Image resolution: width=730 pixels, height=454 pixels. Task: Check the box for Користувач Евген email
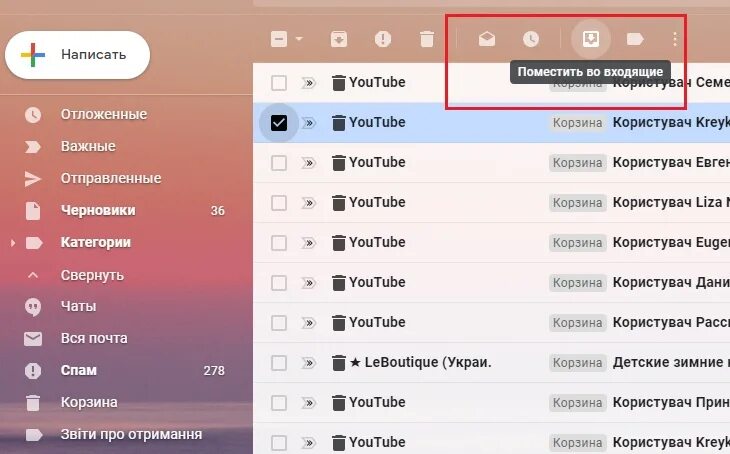[x=279, y=163]
